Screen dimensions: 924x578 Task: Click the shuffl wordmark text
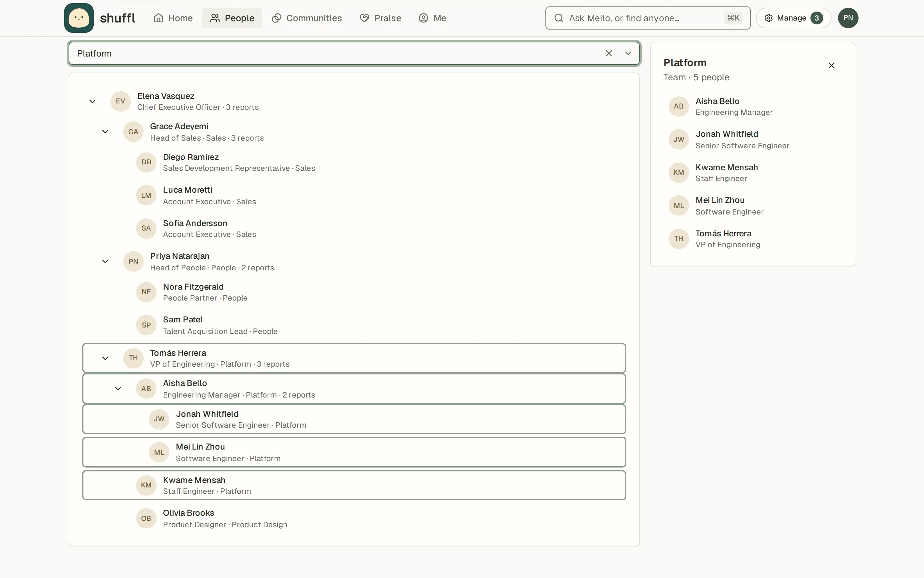point(118,18)
